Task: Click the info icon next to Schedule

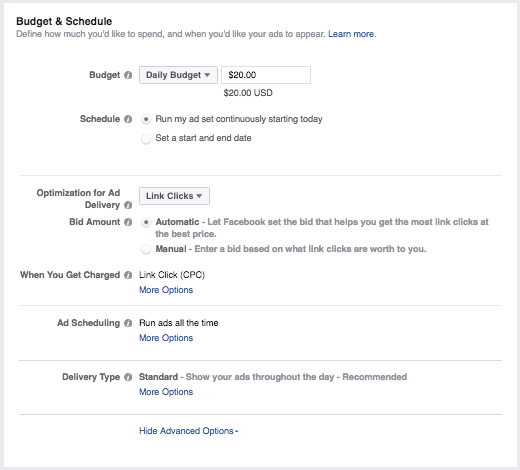Action: (128, 119)
